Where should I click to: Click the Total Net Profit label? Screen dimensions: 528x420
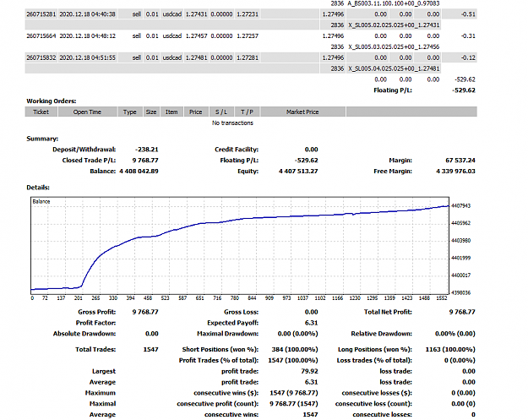(388, 312)
